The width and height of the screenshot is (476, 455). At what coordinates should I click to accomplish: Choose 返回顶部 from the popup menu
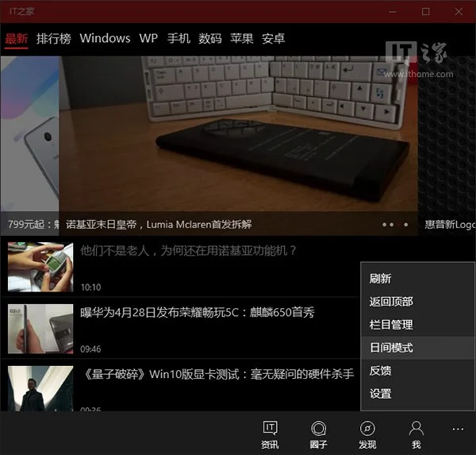(x=418, y=302)
